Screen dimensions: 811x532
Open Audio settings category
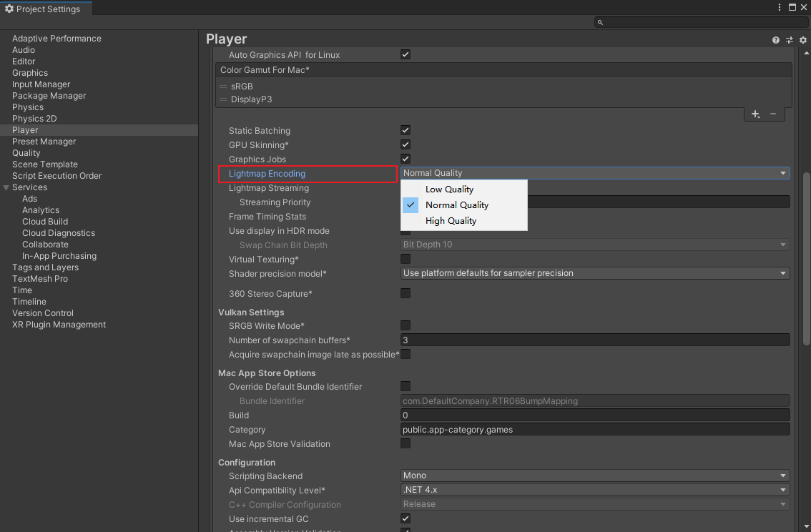(x=24, y=50)
